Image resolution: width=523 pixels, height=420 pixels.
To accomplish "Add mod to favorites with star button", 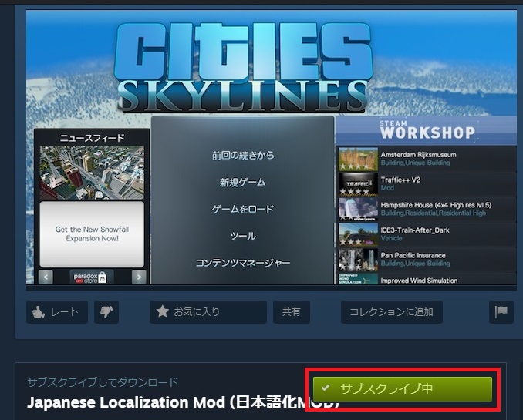I will [x=208, y=312].
